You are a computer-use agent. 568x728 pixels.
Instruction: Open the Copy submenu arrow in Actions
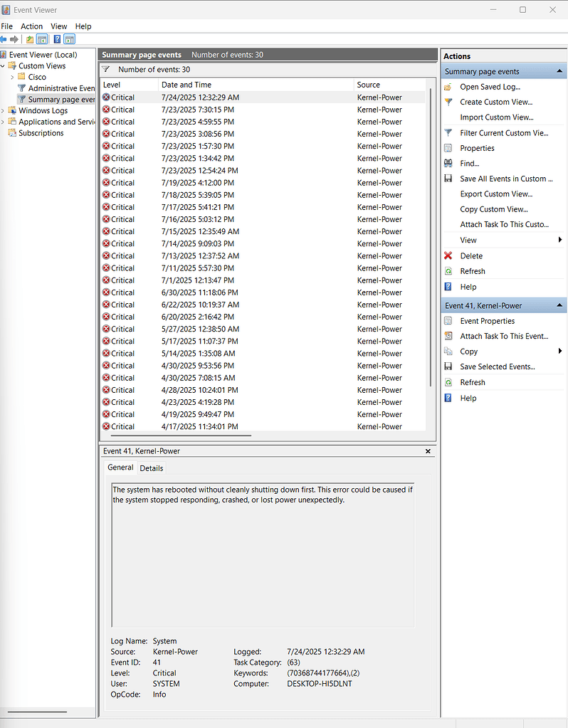click(560, 352)
